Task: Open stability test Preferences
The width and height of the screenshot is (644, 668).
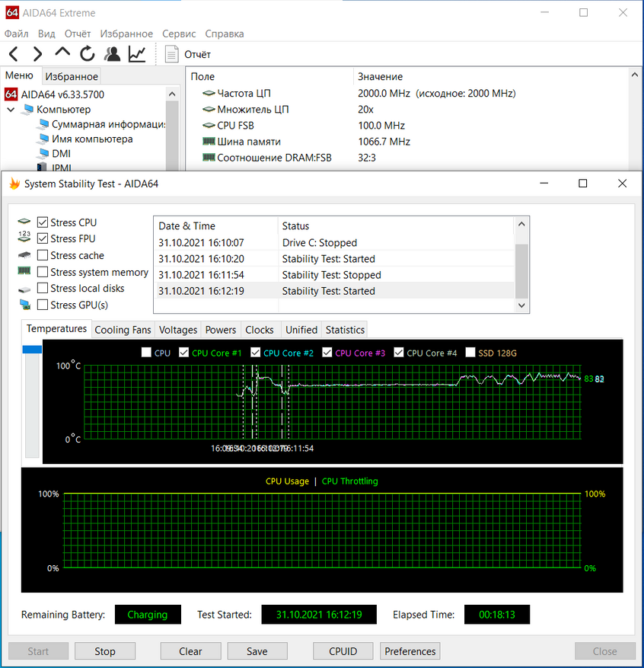Action: click(410, 651)
